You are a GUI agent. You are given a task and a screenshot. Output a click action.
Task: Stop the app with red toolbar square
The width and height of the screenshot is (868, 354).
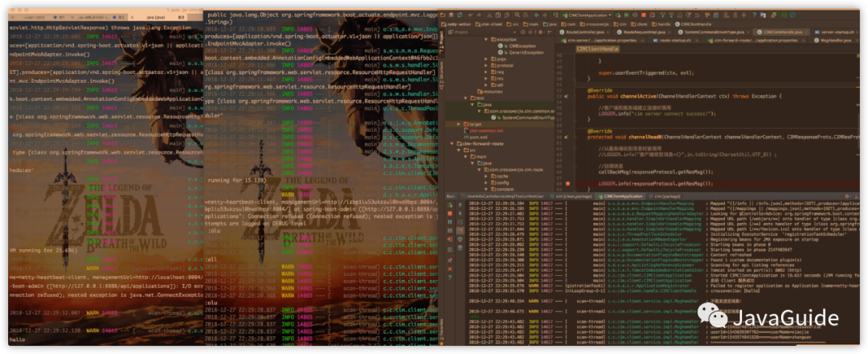644,15
